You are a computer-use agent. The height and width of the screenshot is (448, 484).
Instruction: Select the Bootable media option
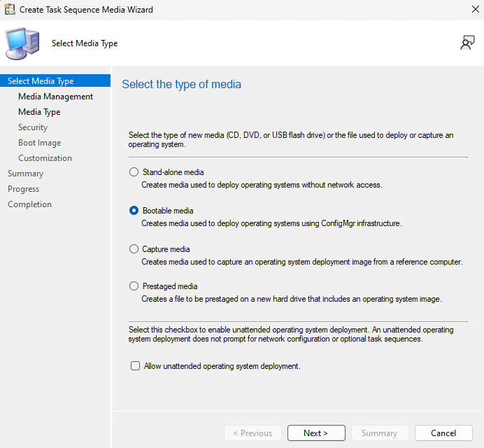(x=134, y=211)
